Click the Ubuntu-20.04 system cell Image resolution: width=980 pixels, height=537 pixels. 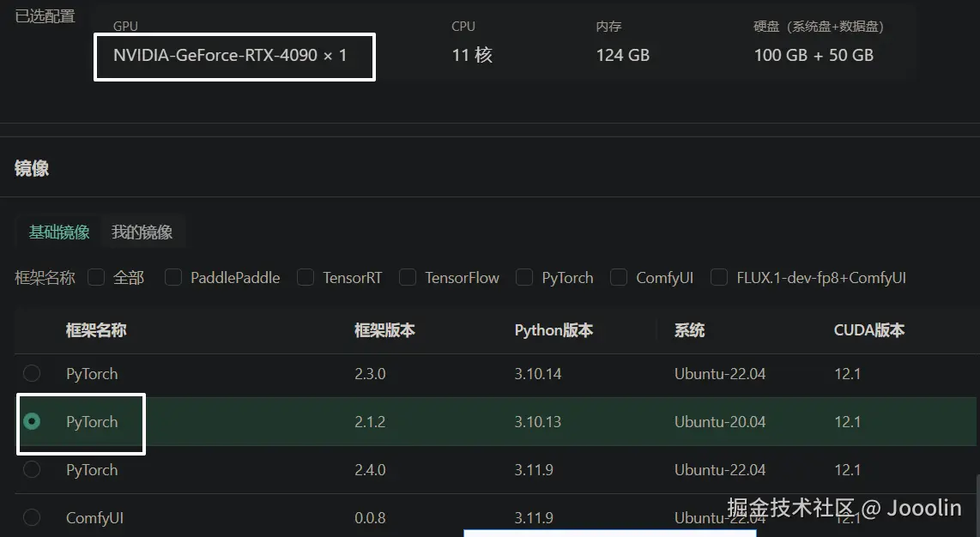click(x=720, y=422)
